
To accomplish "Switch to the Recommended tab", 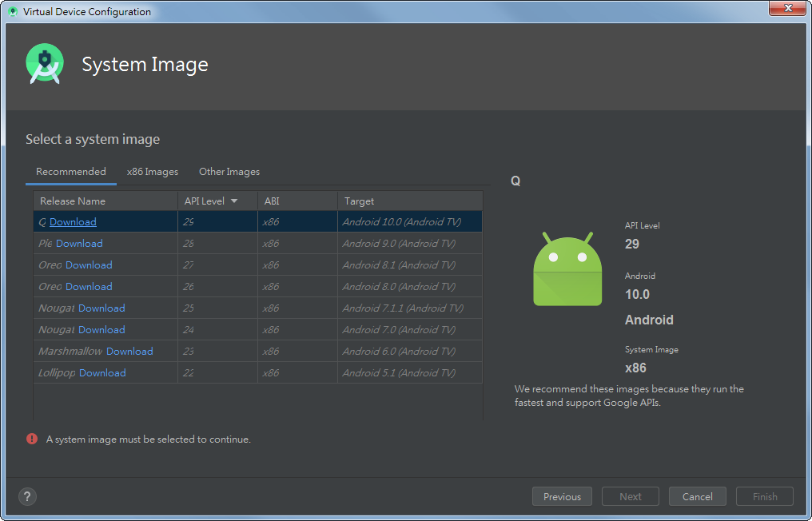I will [x=71, y=172].
